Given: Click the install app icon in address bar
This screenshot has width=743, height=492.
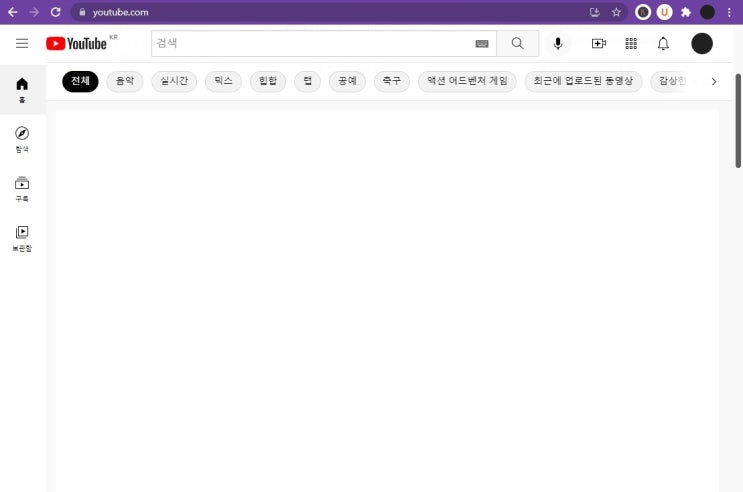Looking at the screenshot, I should [x=595, y=12].
